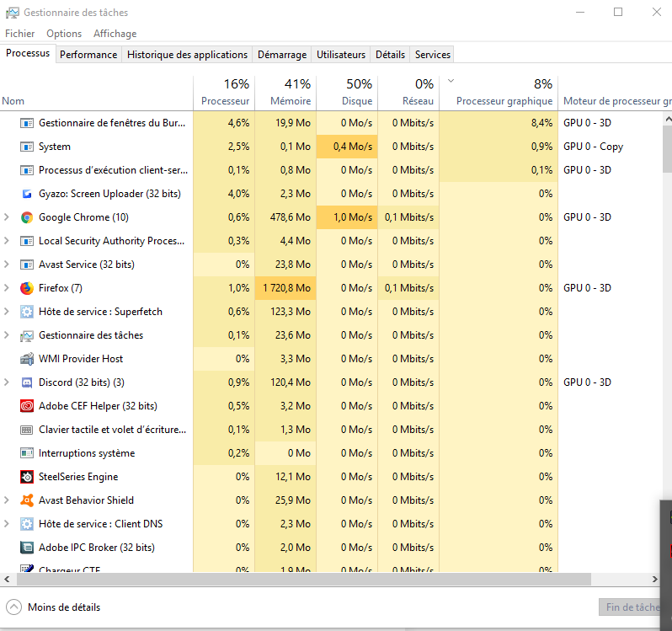
Task: Click the Discord icon
Action: (x=27, y=382)
